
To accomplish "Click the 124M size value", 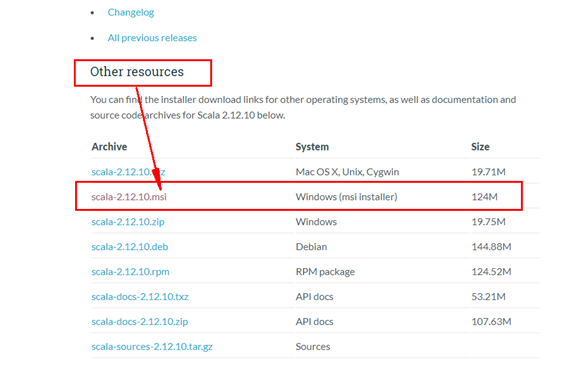I will point(484,197).
